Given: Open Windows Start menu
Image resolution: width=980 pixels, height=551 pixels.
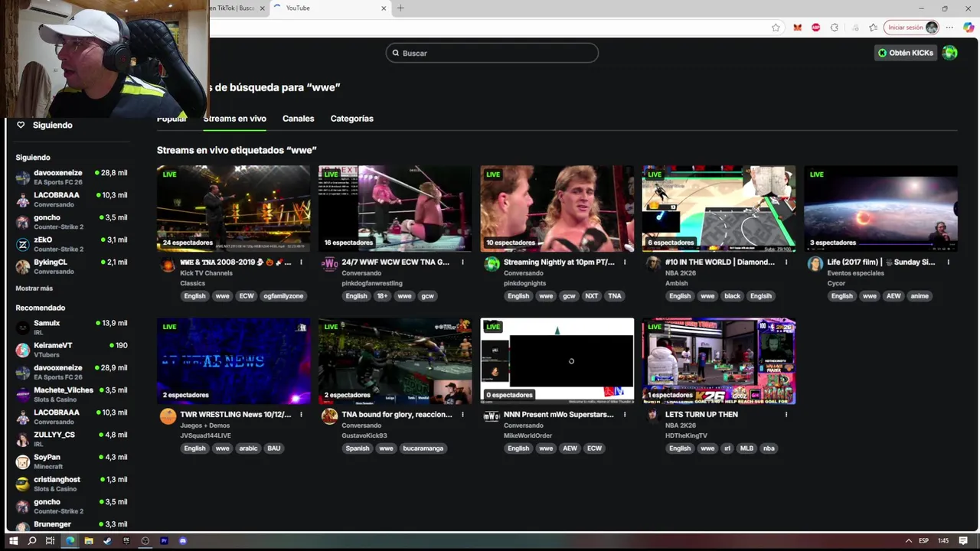Looking at the screenshot, I should [x=13, y=540].
